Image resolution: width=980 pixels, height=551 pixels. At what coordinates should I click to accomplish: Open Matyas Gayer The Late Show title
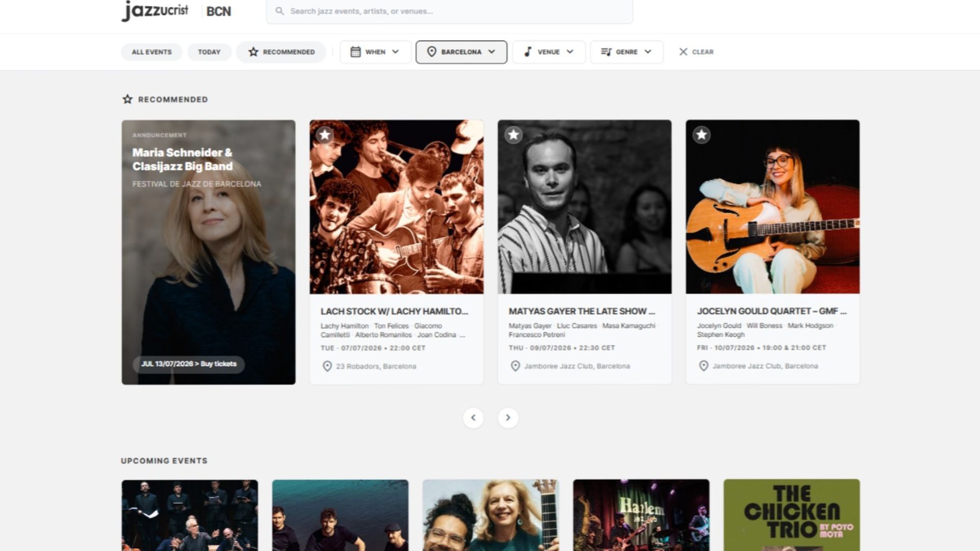click(x=582, y=311)
